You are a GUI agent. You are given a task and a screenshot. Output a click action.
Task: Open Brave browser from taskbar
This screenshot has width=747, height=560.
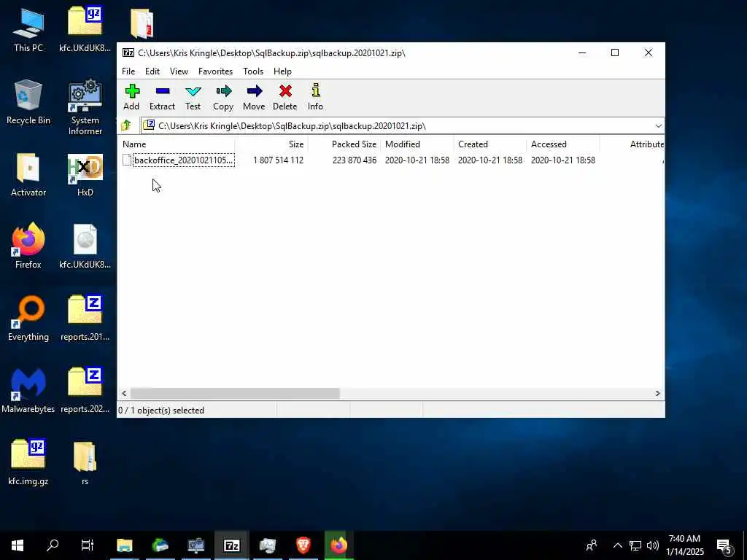tap(303, 545)
